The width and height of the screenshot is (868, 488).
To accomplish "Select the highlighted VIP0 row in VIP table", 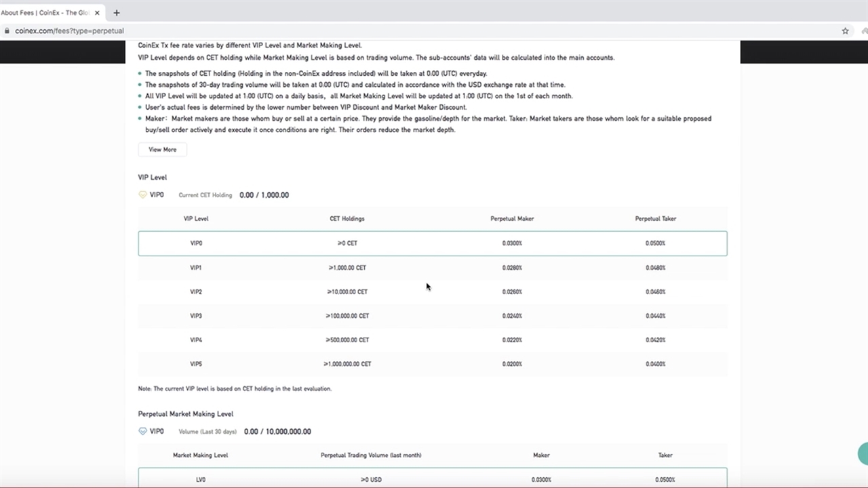I will point(432,243).
